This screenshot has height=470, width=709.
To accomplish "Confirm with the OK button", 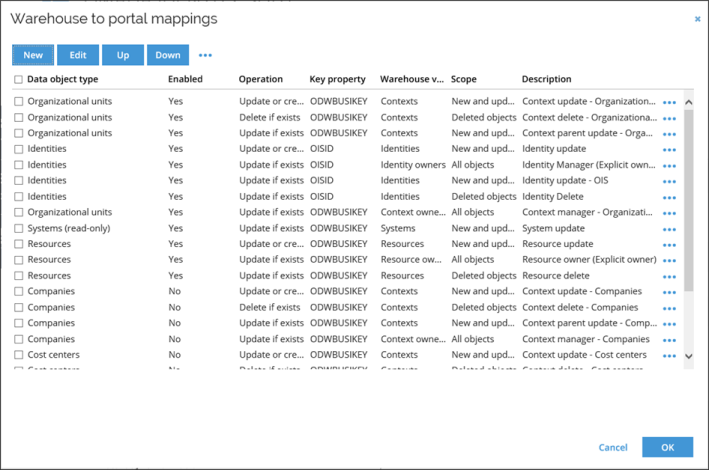I will pos(667,447).
